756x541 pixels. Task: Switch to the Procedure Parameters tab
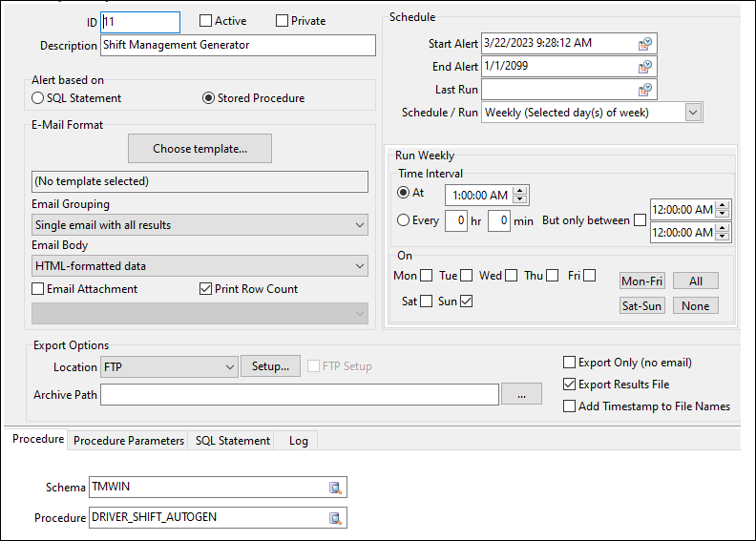pos(129,441)
